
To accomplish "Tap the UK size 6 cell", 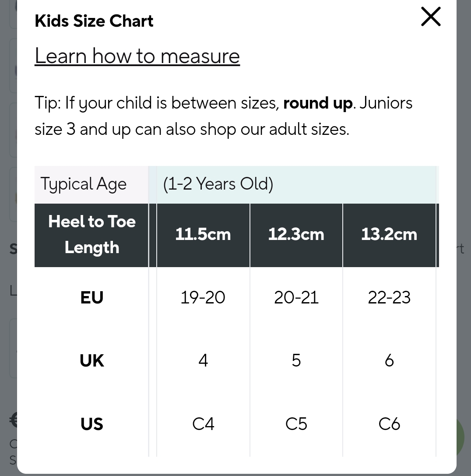I will tap(389, 361).
